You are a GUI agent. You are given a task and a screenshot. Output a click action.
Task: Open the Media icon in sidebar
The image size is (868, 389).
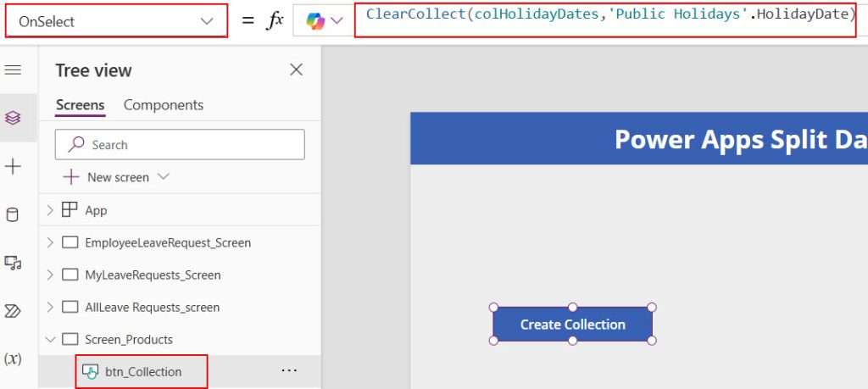point(13,263)
